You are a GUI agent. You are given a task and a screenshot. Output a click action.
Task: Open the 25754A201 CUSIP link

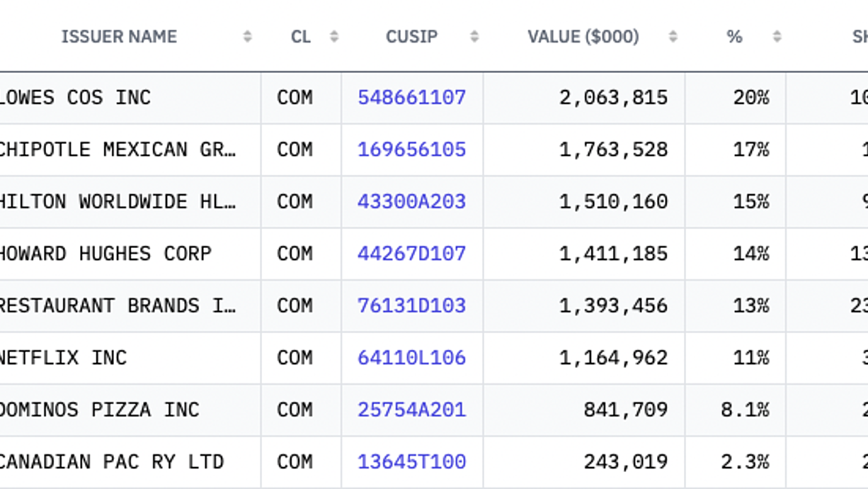pos(412,410)
